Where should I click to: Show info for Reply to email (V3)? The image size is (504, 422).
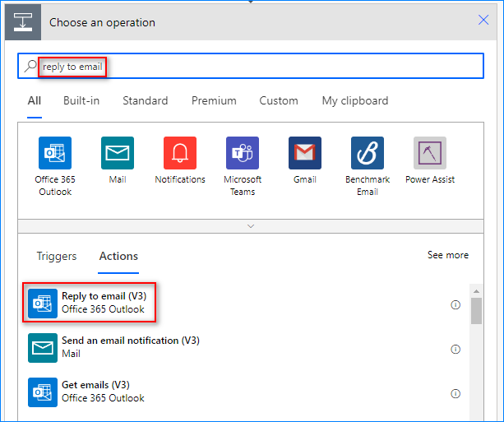[455, 304]
